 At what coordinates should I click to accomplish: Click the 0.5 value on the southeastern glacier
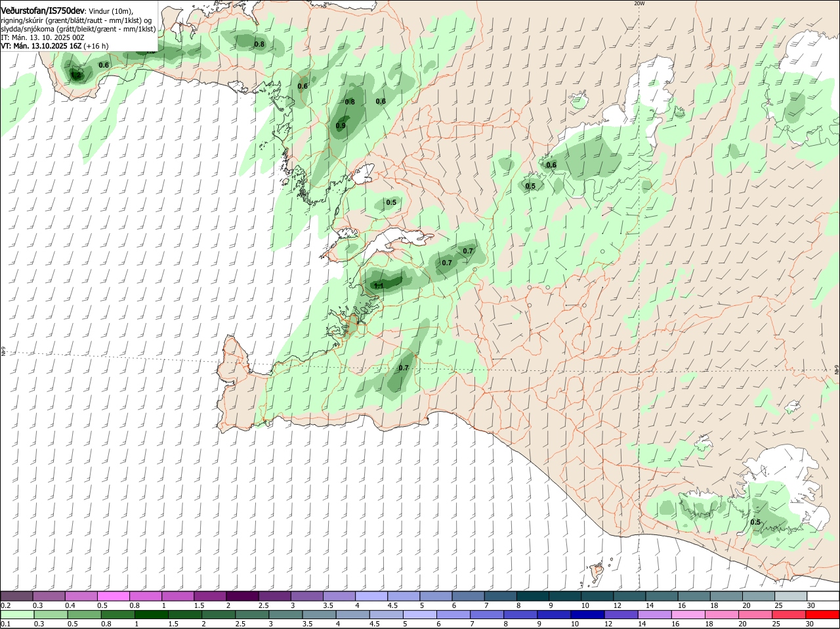[755, 522]
